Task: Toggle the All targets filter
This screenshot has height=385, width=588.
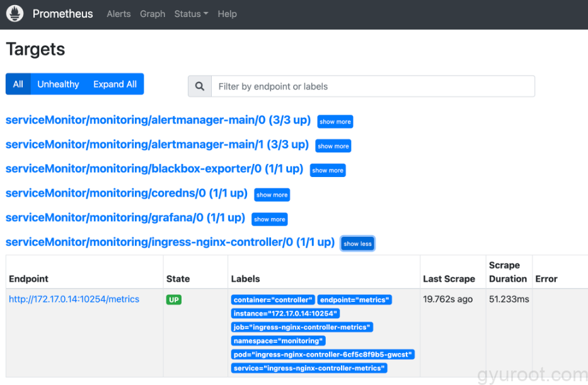Action: [18, 84]
